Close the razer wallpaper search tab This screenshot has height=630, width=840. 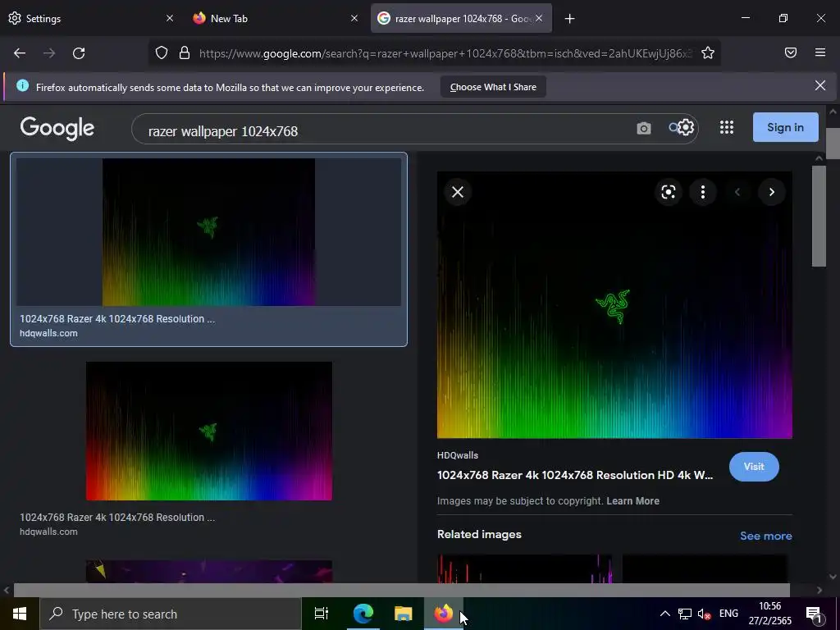[x=539, y=18]
